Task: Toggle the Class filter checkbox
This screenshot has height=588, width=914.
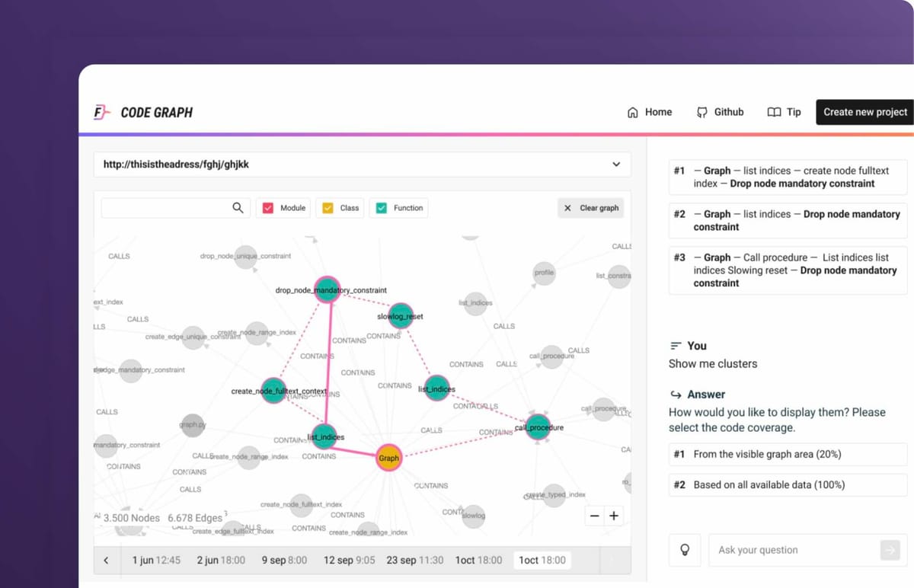Action: point(328,208)
